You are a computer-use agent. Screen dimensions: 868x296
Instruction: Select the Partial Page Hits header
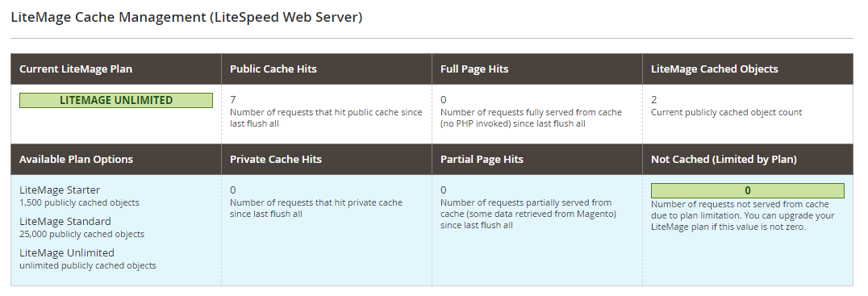(482, 160)
